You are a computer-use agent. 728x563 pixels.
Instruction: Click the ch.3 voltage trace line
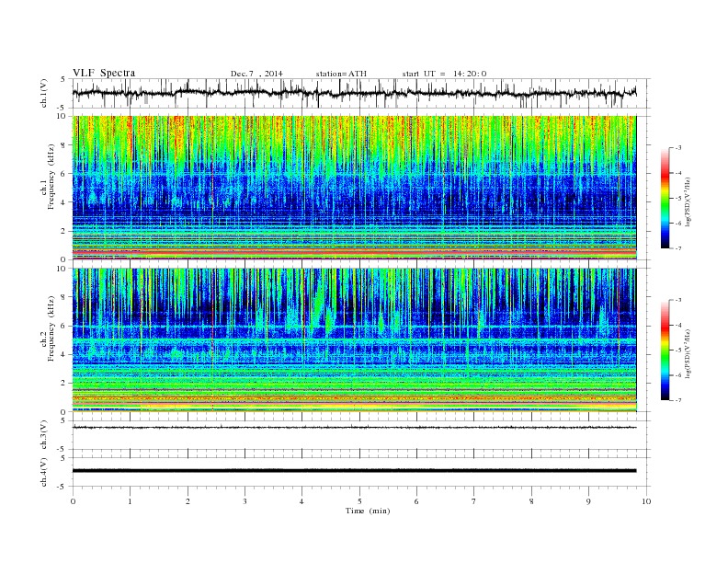point(355,428)
